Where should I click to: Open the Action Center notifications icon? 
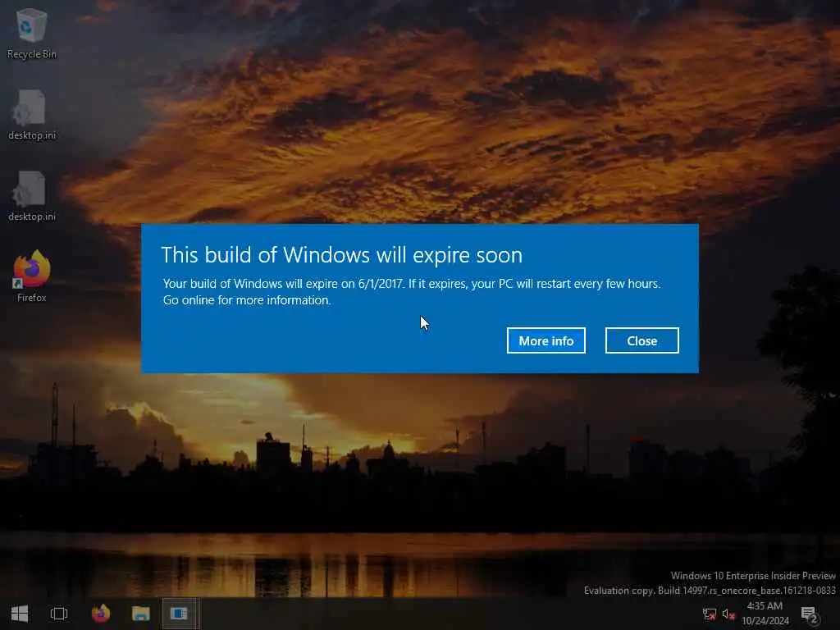click(x=809, y=614)
